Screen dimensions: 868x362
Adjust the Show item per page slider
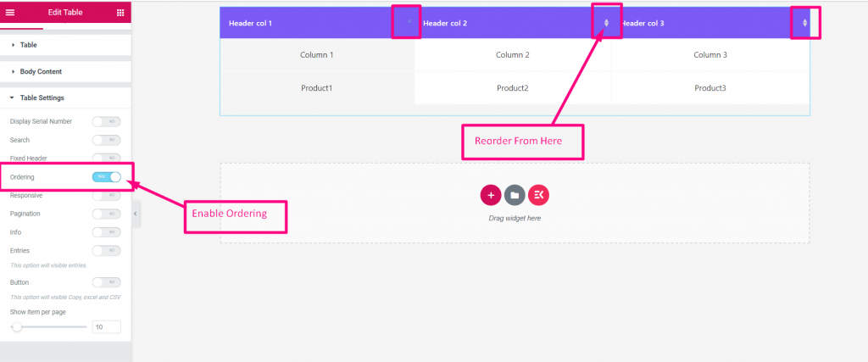click(48, 327)
